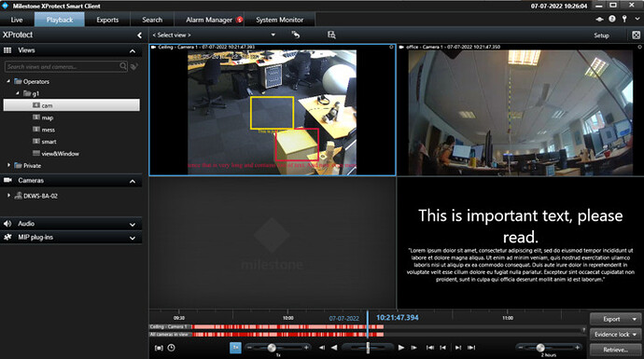Jump to first recording in database

coord(430,348)
